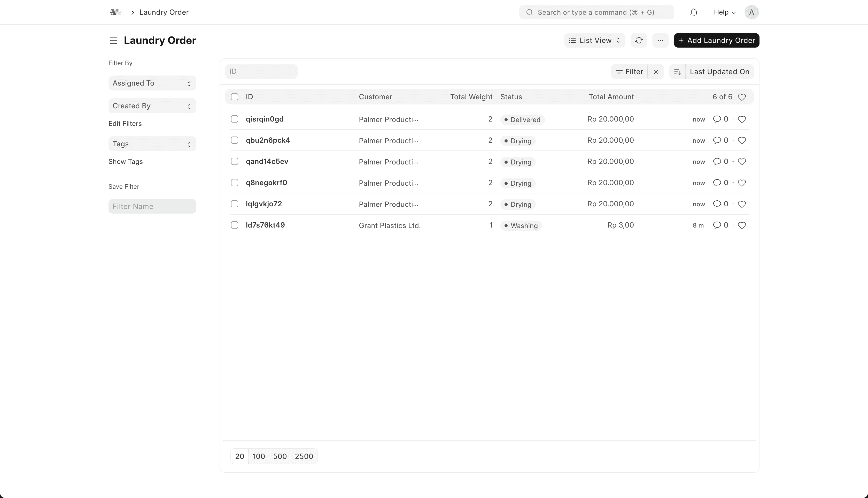This screenshot has height=498, width=868.
Task: Expand the Assigned To filter dropdown
Action: tap(152, 83)
